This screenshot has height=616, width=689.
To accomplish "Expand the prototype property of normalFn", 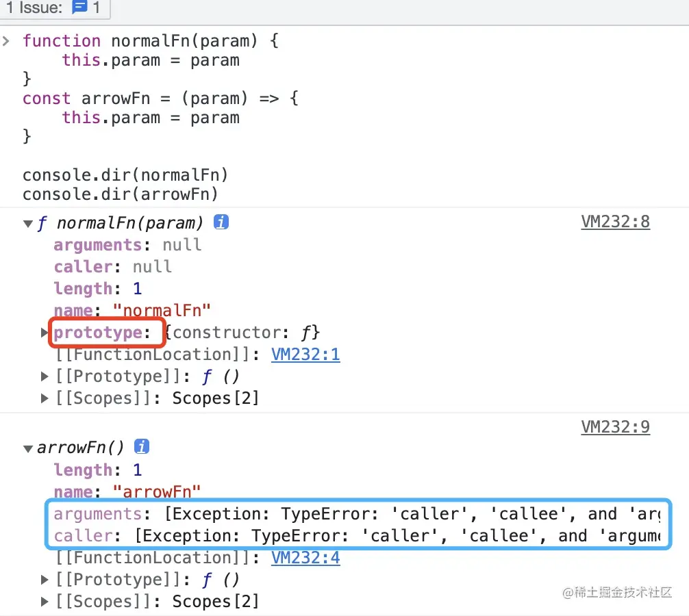I will point(44,333).
